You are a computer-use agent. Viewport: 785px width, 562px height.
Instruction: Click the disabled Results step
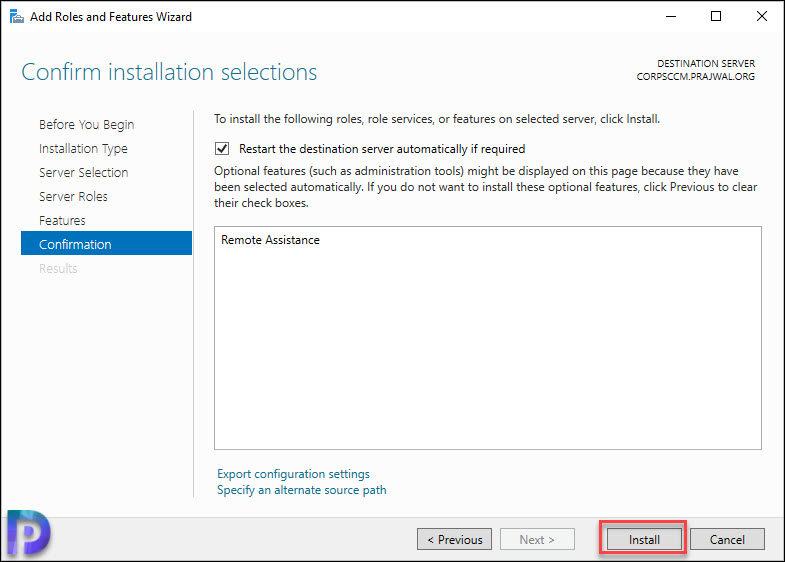(x=58, y=269)
